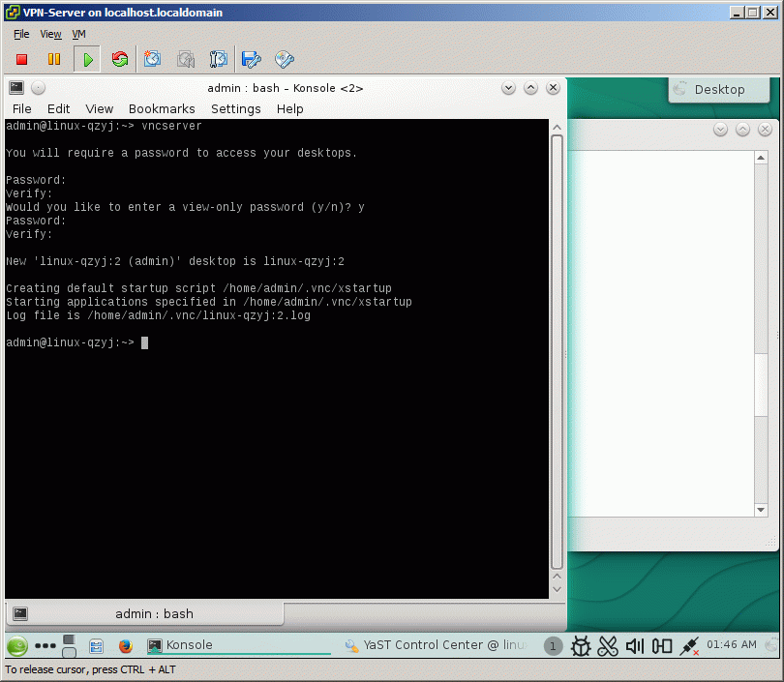Launch the file manager from the panel

coord(96,646)
